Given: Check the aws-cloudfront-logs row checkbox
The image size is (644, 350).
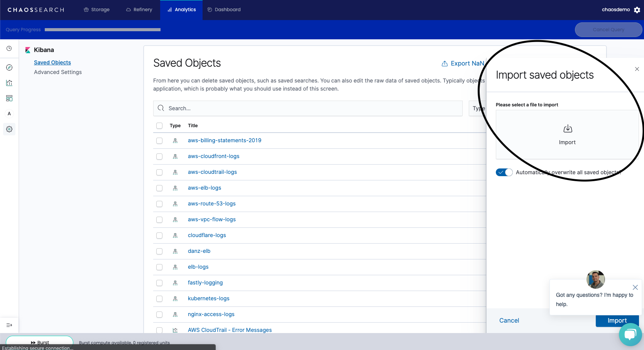Looking at the screenshot, I should click(x=159, y=156).
